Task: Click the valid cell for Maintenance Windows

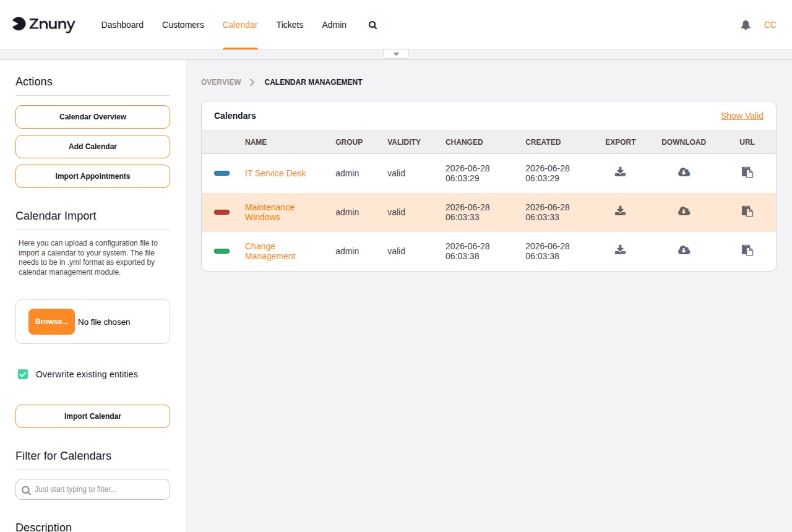Action: [x=396, y=212]
